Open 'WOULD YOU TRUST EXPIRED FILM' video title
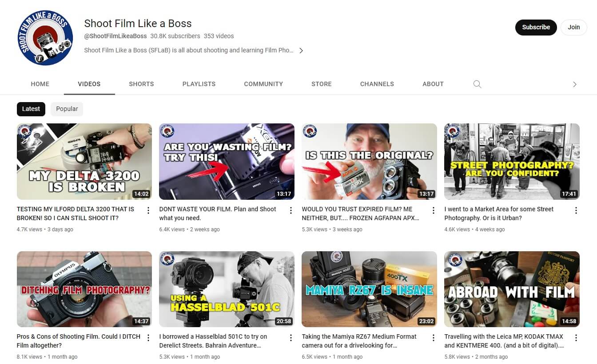Viewport: 597px width, 364px height. coord(360,214)
